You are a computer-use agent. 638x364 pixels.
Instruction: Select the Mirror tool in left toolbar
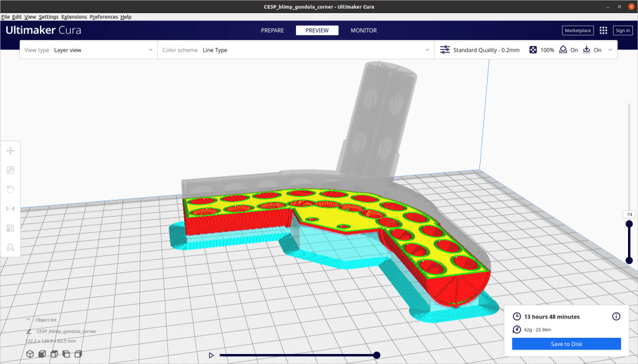pyautogui.click(x=11, y=209)
